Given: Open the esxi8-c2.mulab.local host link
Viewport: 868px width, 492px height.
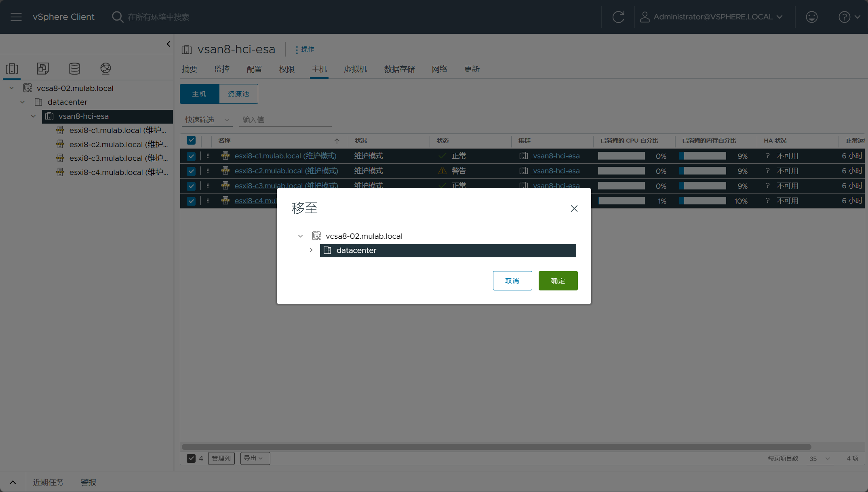Looking at the screenshot, I should click(286, 171).
